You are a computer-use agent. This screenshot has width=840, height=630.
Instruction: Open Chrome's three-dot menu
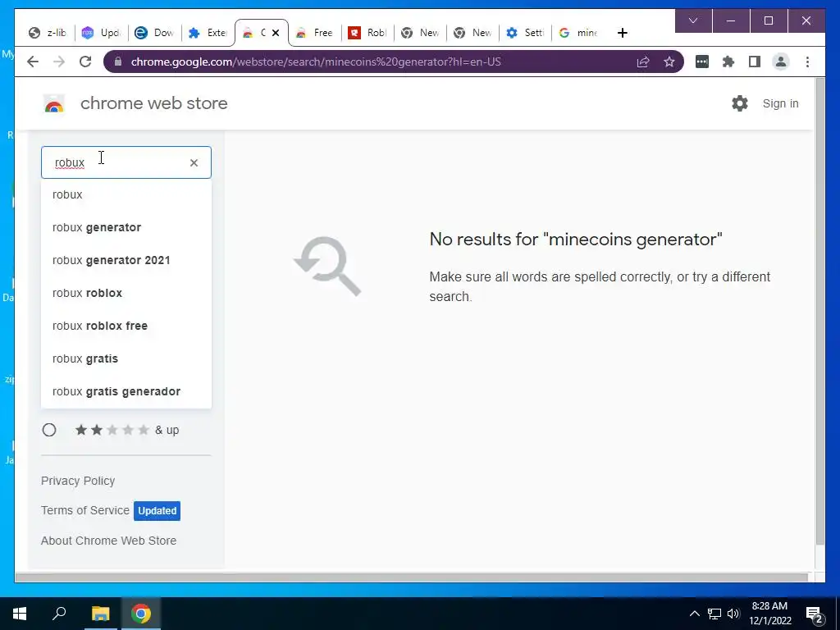tap(807, 62)
